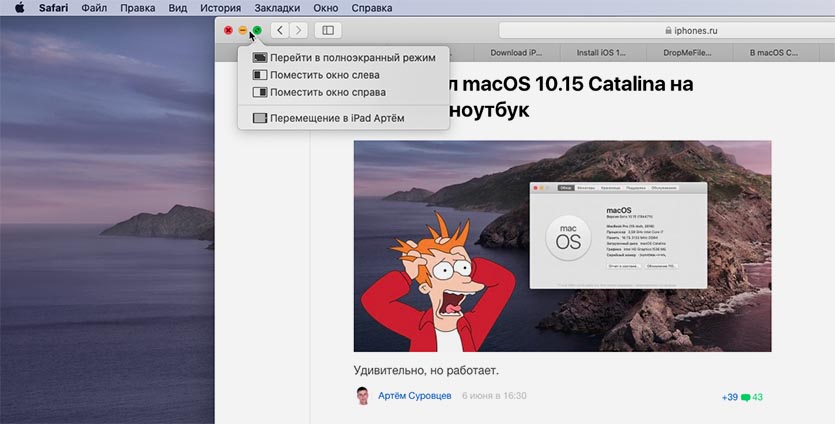Open the Файл menu
The image size is (835, 424).
94,8
